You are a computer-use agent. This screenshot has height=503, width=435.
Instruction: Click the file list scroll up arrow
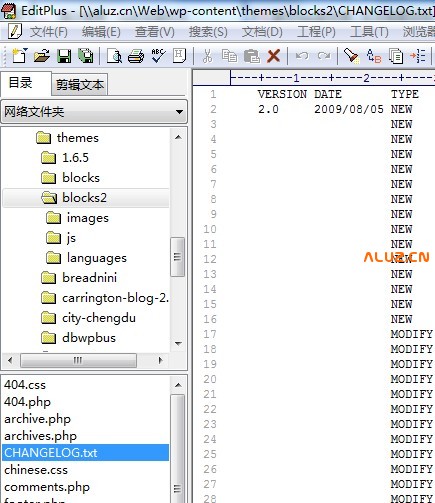(178, 385)
